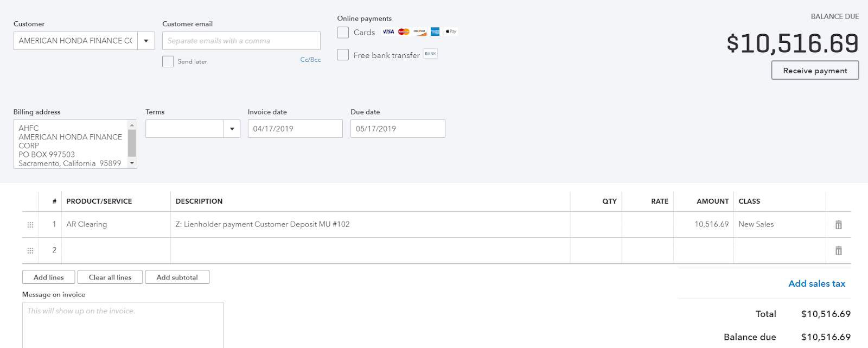868x348 pixels.
Task: Click the Visa card logo
Action: coord(388,31)
